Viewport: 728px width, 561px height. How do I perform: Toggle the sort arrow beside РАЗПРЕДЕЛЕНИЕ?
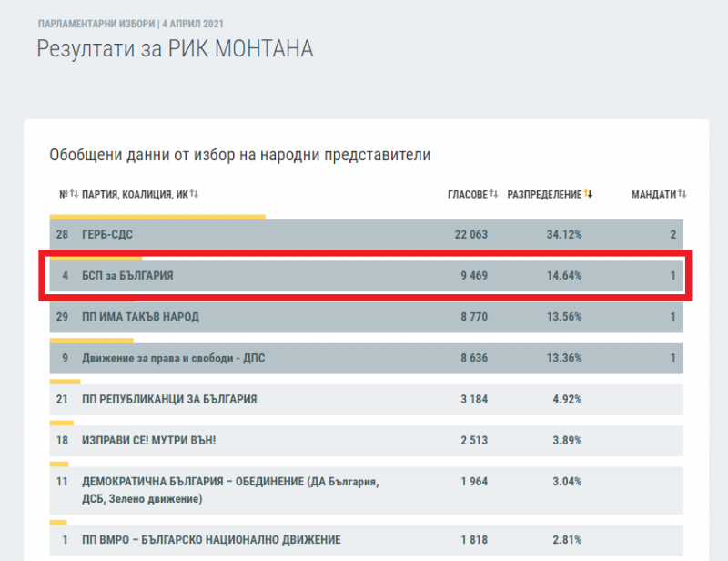click(x=588, y=194)
